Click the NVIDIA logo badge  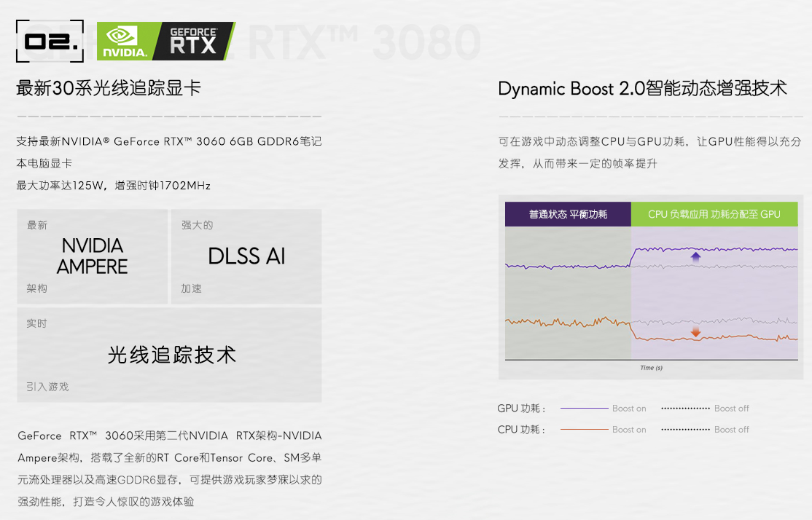click(x=126, y=41)
